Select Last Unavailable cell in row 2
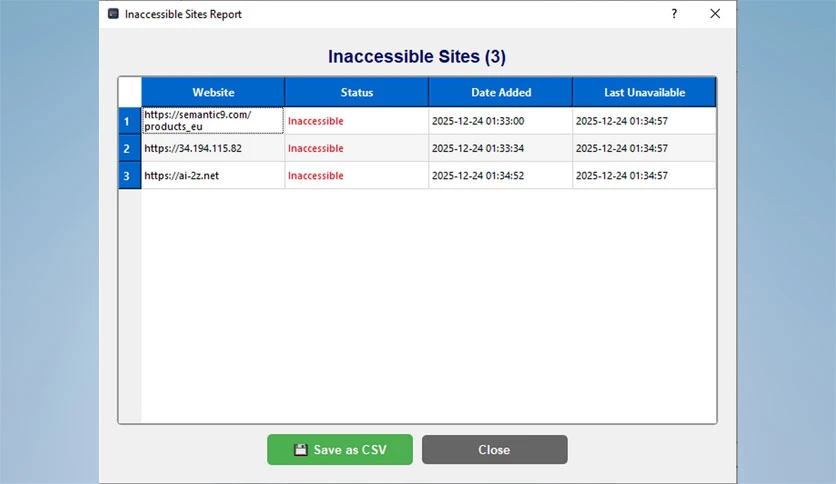The width and height of the screenshot is (836, 484). pos(644,148)
